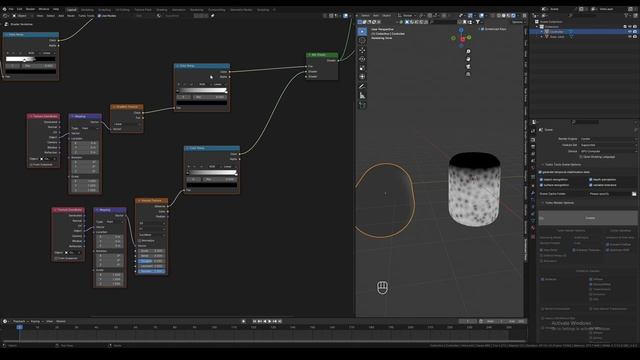Open the Modifiers properties tab
640x360 pixels.
click(533, 193)
